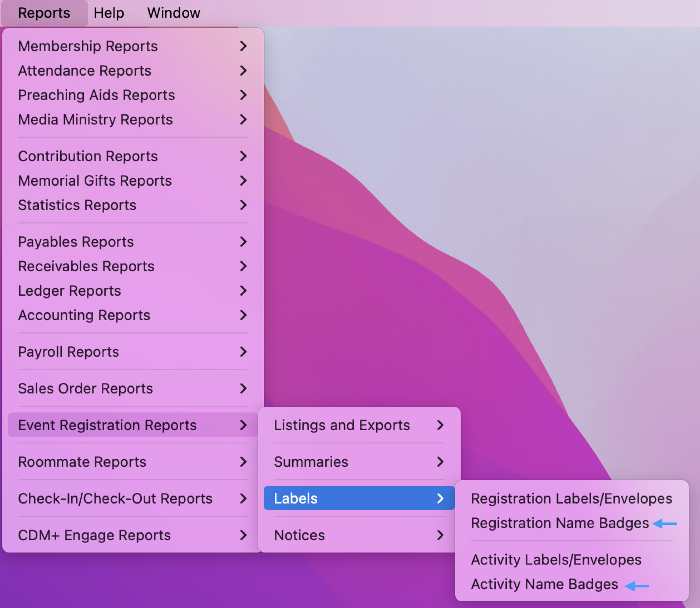Expand Membership Reports submenu
The height and width of the screenshot is (608, 700).
click(88, 46)
